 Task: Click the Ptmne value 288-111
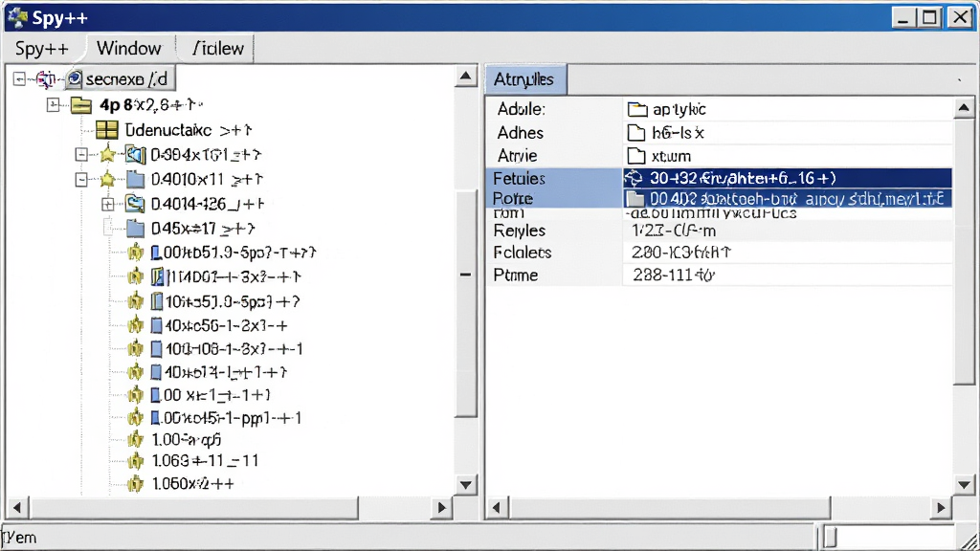pos(674,275)
